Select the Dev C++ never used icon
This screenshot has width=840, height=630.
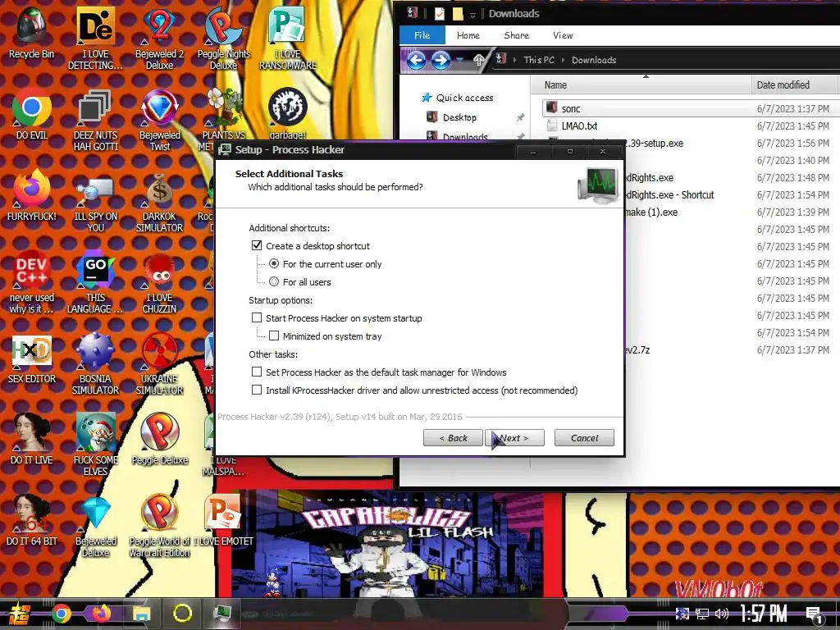tap(31, 282)
